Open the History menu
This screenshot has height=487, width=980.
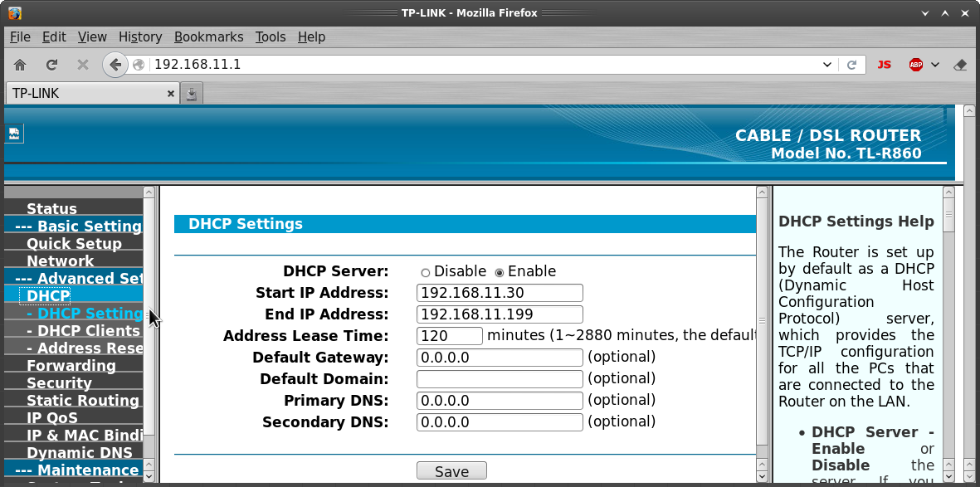pos(139,37)
